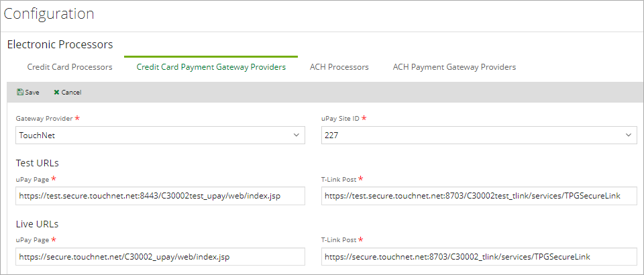Open the Credit Card Processors tab

tap(70, 67)
